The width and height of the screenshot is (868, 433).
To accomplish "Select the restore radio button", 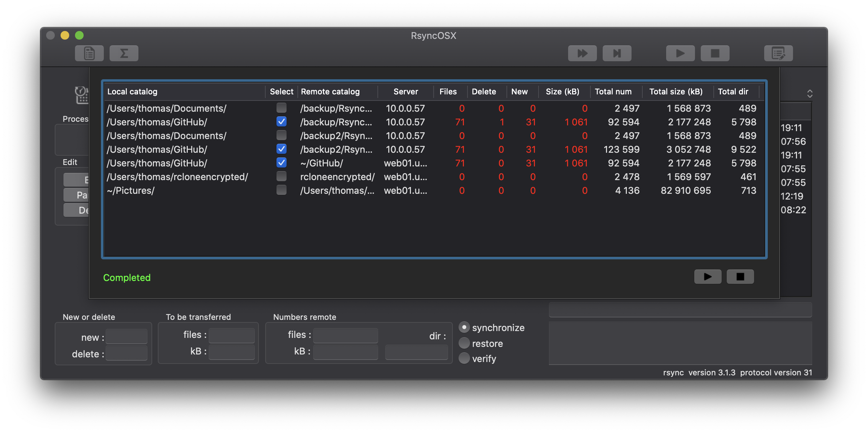I will 464,343.
